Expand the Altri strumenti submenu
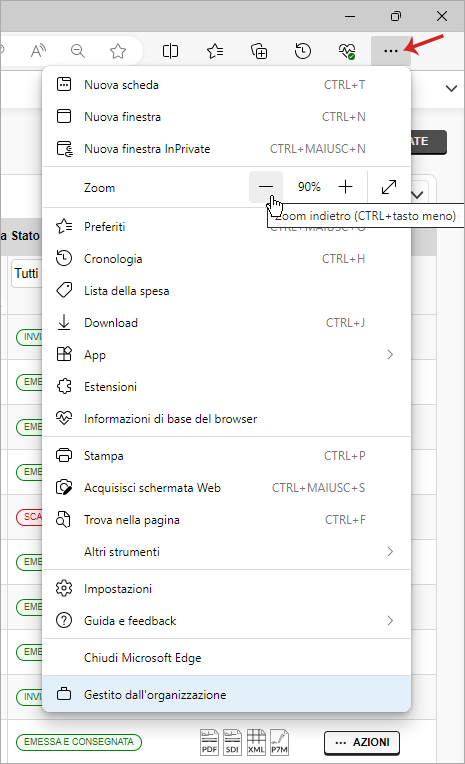This screenshot has height=764, width=465. [227, 552]
